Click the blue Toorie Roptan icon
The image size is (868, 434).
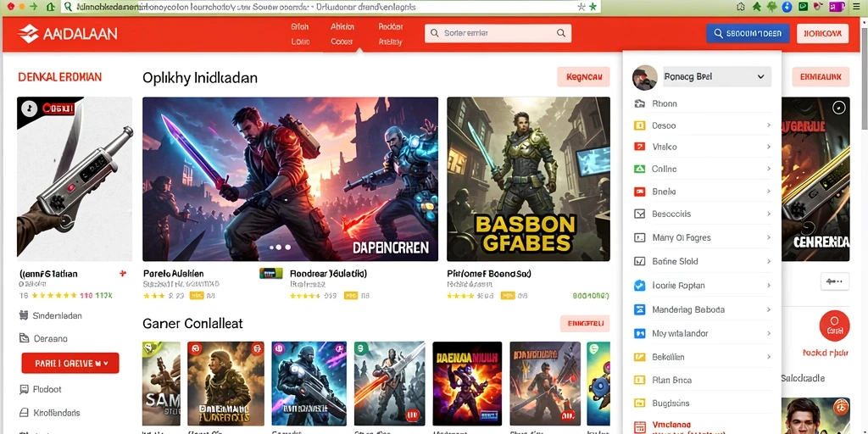(639, 286)
